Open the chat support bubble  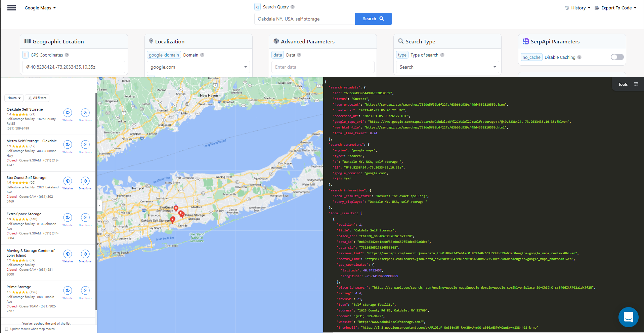628,317
